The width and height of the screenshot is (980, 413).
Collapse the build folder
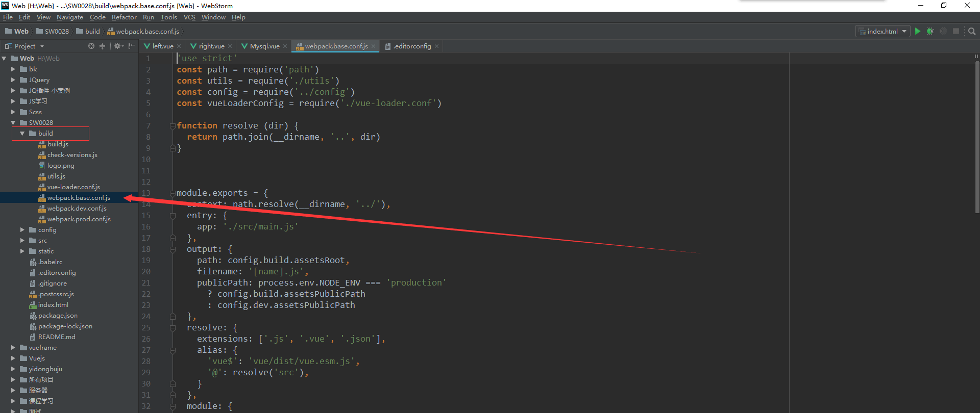coord(22,134)
